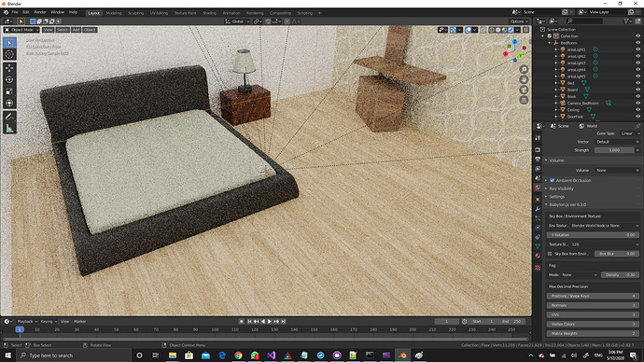Select the Camera_BedRoom item in outliner
Screen dimensions: 644x362
pyautogui.click(x=582, y=103)
